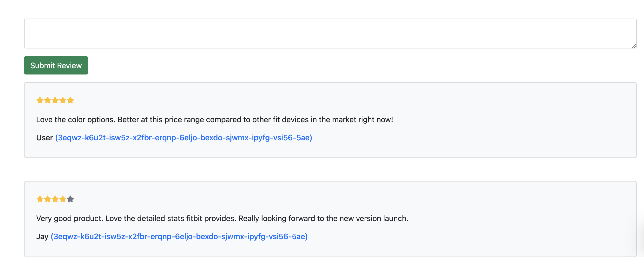The height and width of the screenshot is (257, 644).
Task: Click the textarea resize handle corner
Action: point(634,46)
